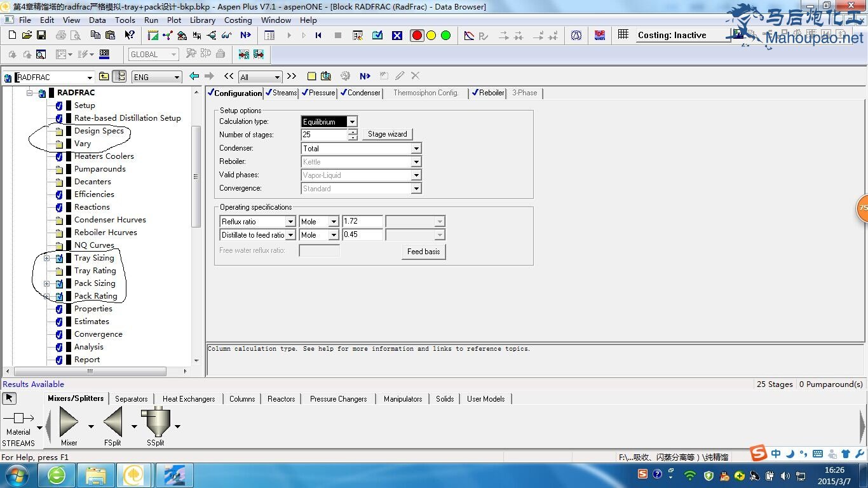Open the Columns model library tab
Image resolution: width=868 pixels, height=488 pixels.
click(x=242, y=399)
